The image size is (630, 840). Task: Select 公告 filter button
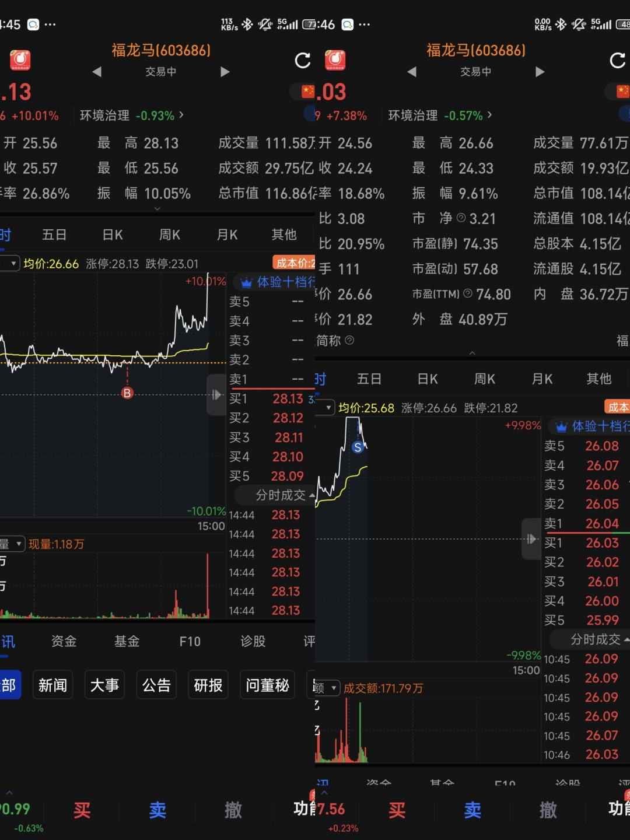coord(157,685)
